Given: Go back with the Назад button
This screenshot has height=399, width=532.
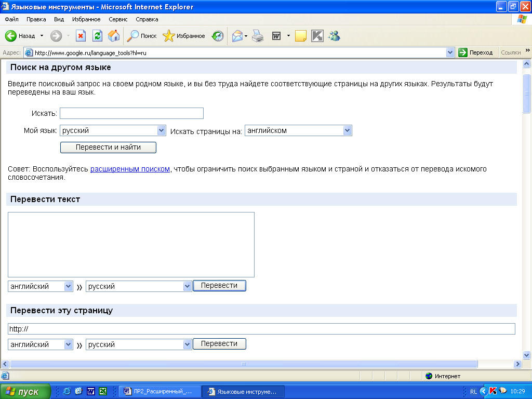Looking at the screenshot, I should coord(20,36).
